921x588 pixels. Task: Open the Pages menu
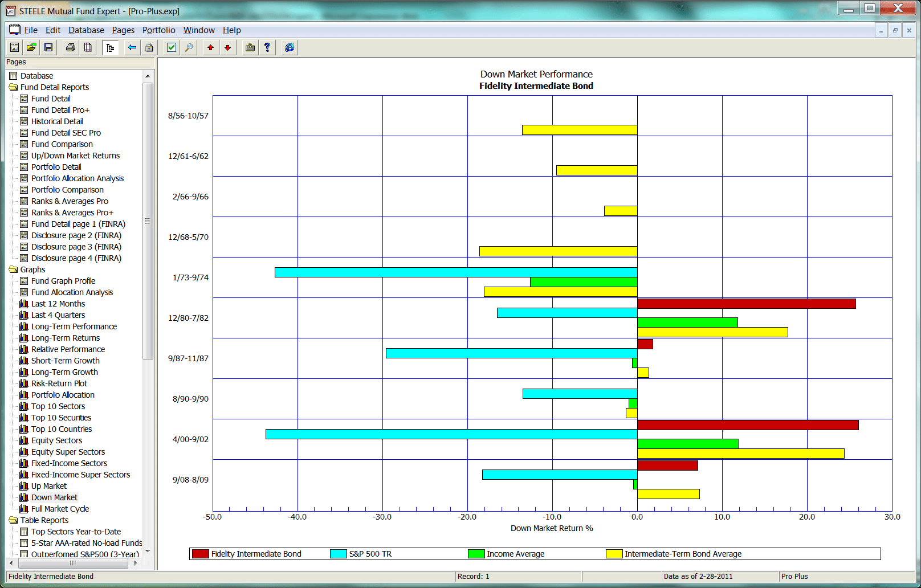point(123,30)
